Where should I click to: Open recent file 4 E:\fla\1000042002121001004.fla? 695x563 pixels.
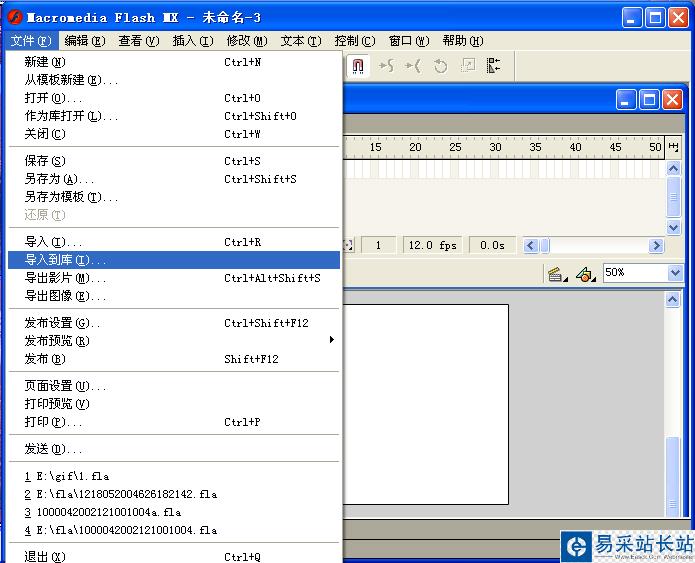(x=174, y=530)
